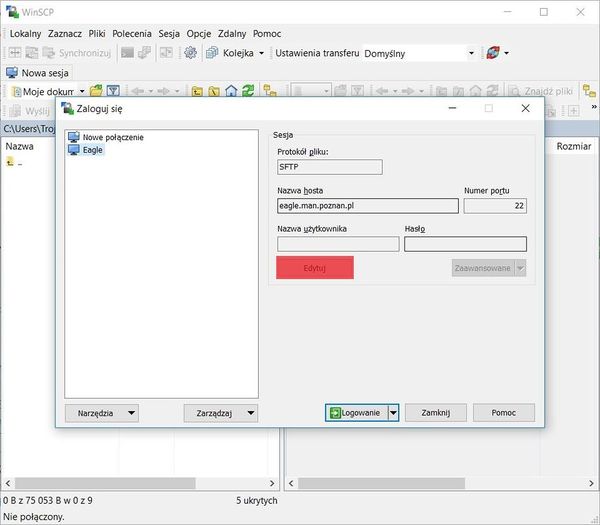Open the Zarządzaj dropdown button
Viewport: 600px width, 525px height.
coord(221,413)
